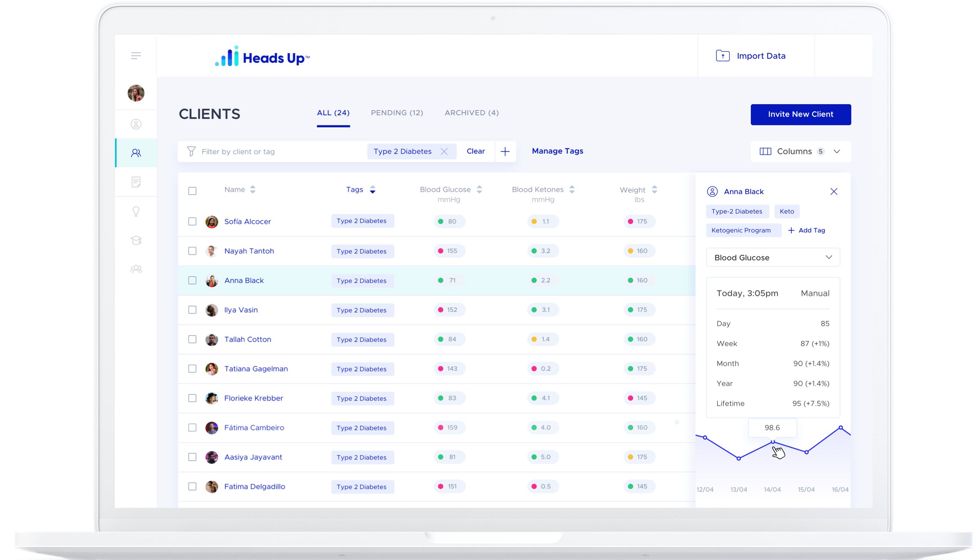
Task: Expand the Columns dropdown
Action: pyautogui.click(x=800, y=152)
